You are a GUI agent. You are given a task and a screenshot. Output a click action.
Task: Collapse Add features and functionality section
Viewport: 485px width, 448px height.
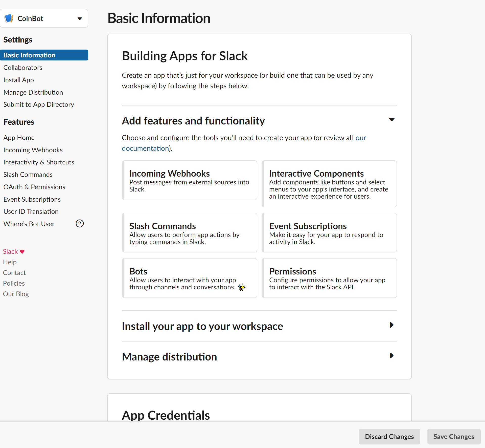pos(391,120)
